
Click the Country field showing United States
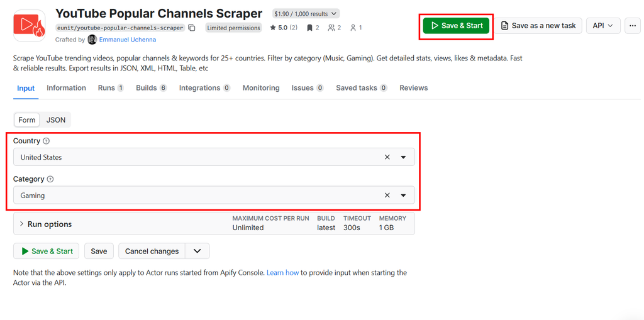[214, 157]
